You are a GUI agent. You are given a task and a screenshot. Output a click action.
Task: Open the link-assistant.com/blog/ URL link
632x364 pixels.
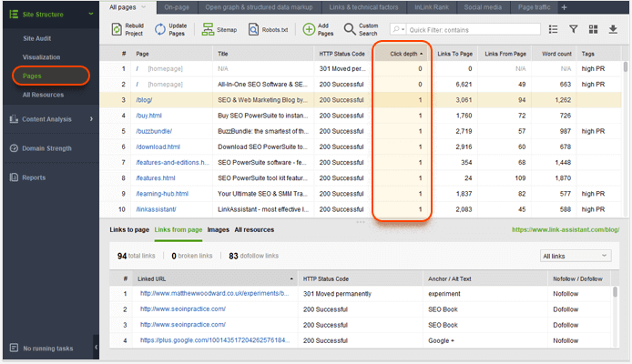(x=566, y=229)
